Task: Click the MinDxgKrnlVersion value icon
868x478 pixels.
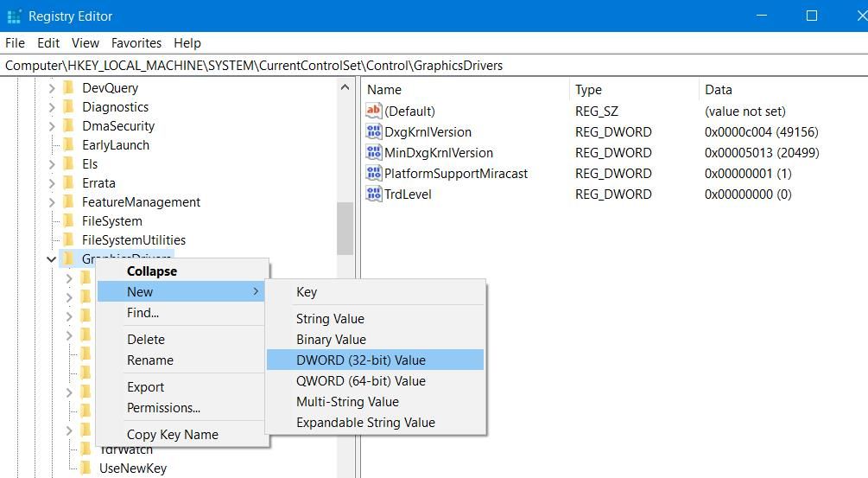Action: tap(374, 153)
